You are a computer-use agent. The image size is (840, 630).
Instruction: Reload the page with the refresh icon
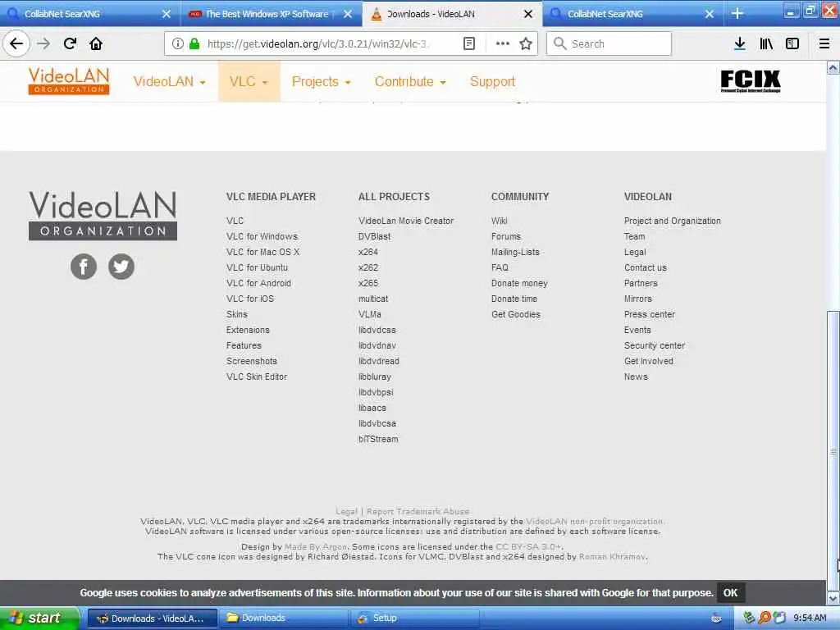[71, 43]
